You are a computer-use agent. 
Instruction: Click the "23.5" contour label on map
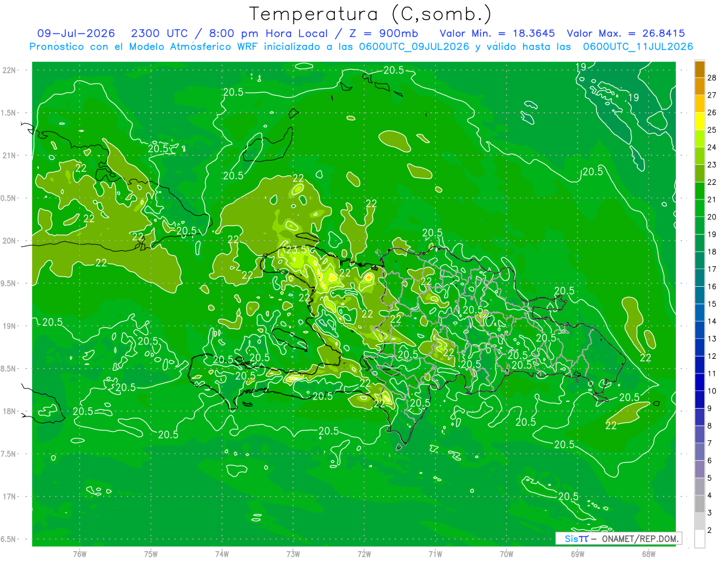tap(295, 250)
